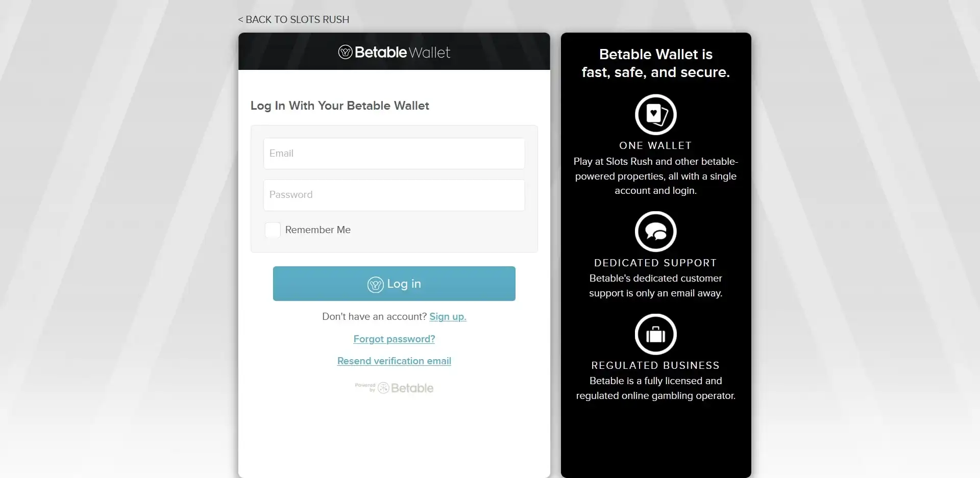Click the Dedicated Support chat bubbles icon
980x478 pixels.
coord(655,232)
